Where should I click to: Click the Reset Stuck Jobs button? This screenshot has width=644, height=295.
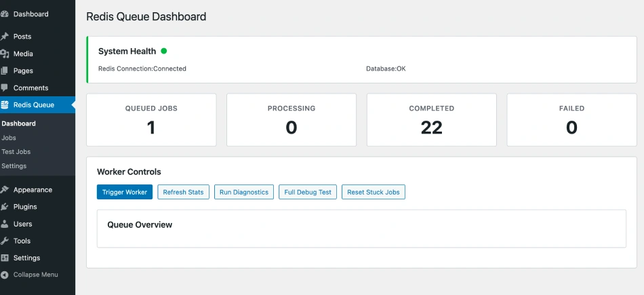tap(374, 192)
